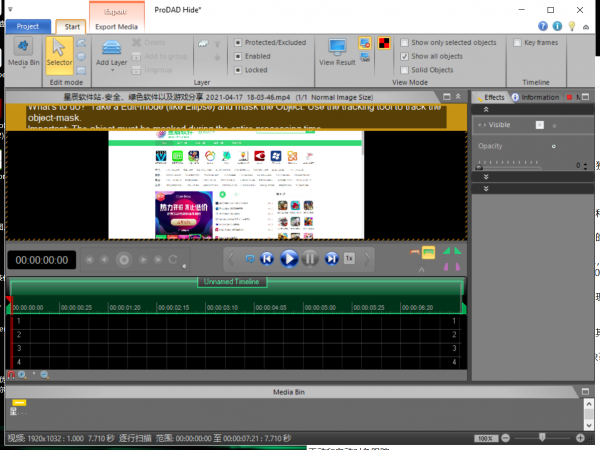
Task: Click zoom minus button in status bar
Action: (x=505, y=438)
